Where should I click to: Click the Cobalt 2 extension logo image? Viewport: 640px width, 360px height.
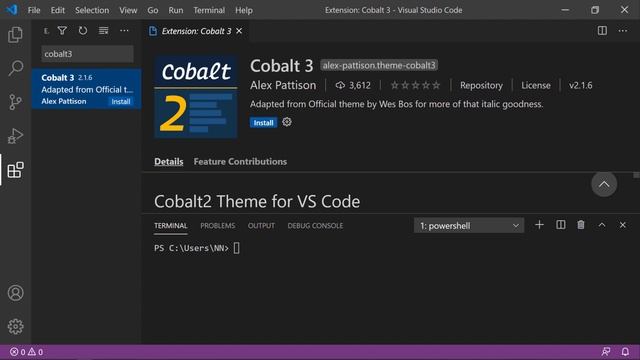tap(196, 97)
